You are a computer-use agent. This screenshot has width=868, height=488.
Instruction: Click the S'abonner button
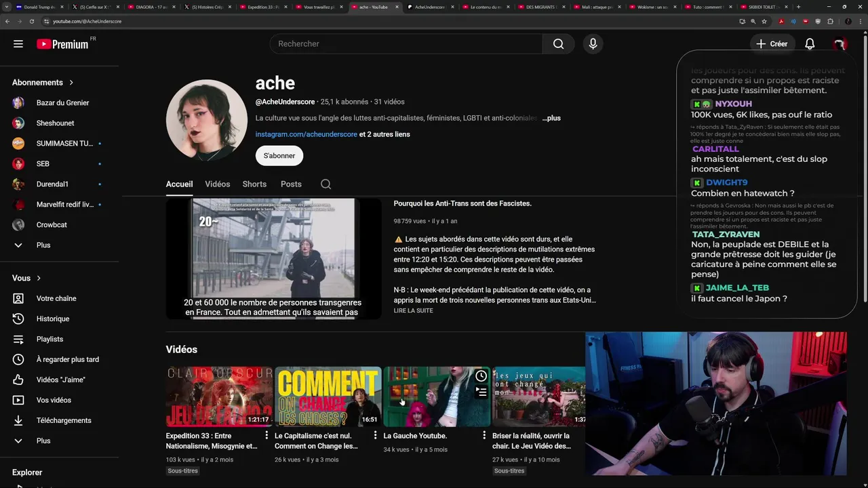tap(279, 156)
